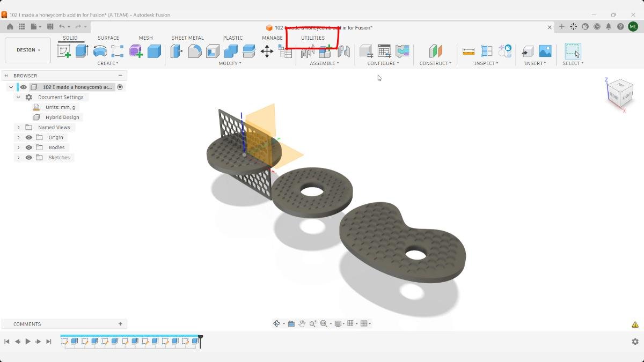This screenshot has width=644, height=362.
Task: Open the DESIGN workspace dropdown
Action: click(28, 50)
